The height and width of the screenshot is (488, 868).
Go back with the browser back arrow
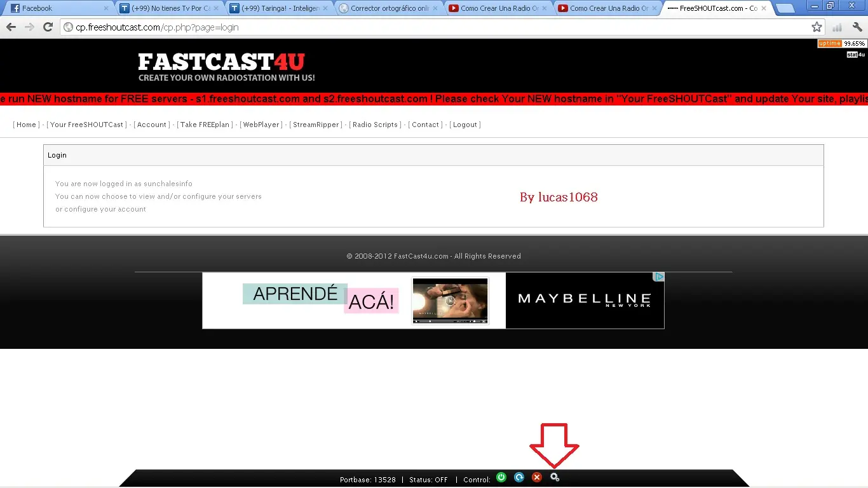[x=11, y=27]
